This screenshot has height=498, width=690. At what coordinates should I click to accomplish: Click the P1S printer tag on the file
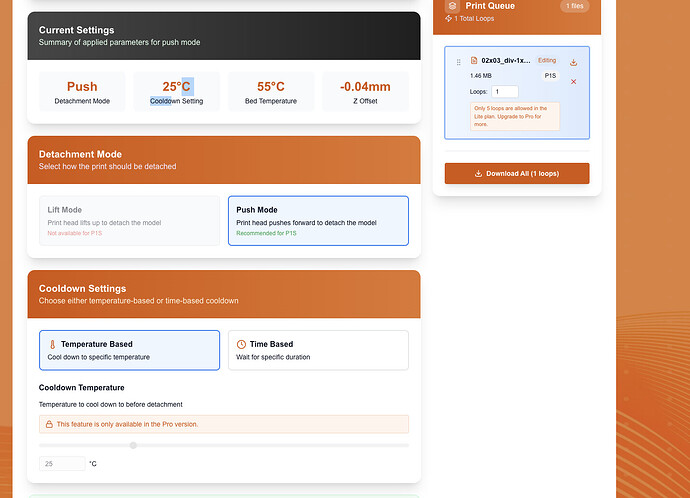pyautogui.click(x=550, y=76)
